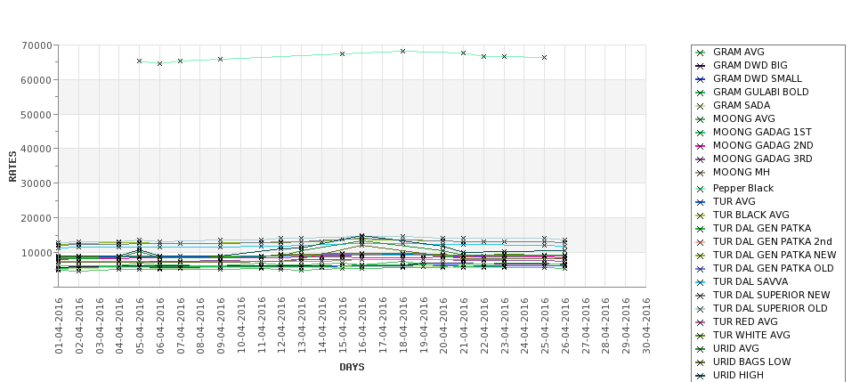Click the GRAM DWD SMALL legend entry
868x382 pixels.
(758, 78)
